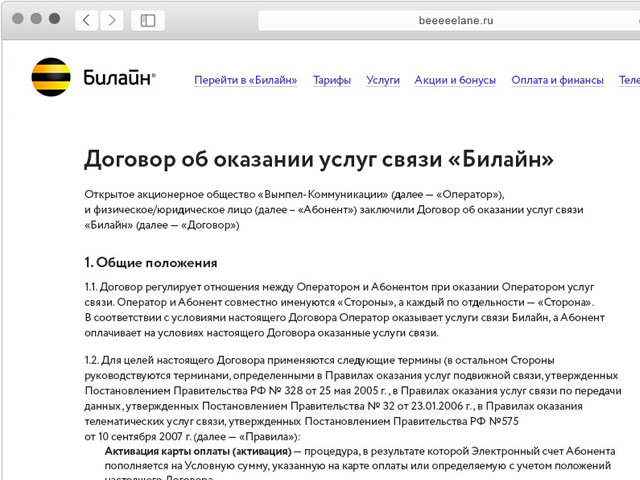Image resolution: width=640 pixels, height=480 pixels.
Task: Click the green fullscreen window button
Action: pyautogui.click(x=54, y=19)
